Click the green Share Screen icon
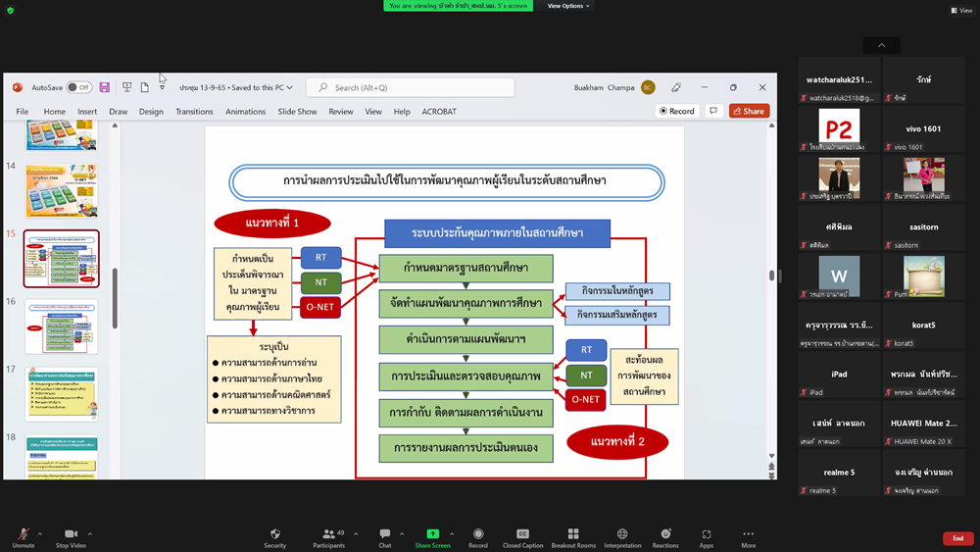 click(432, 533)
